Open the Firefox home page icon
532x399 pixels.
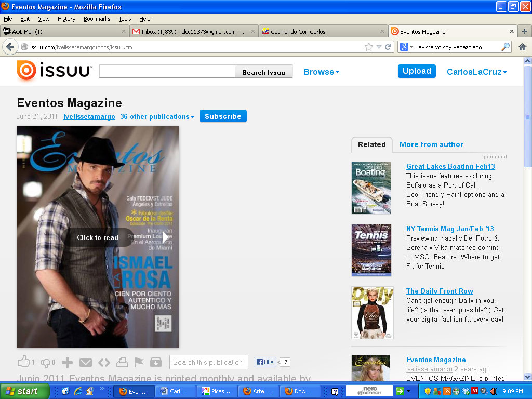523,47
